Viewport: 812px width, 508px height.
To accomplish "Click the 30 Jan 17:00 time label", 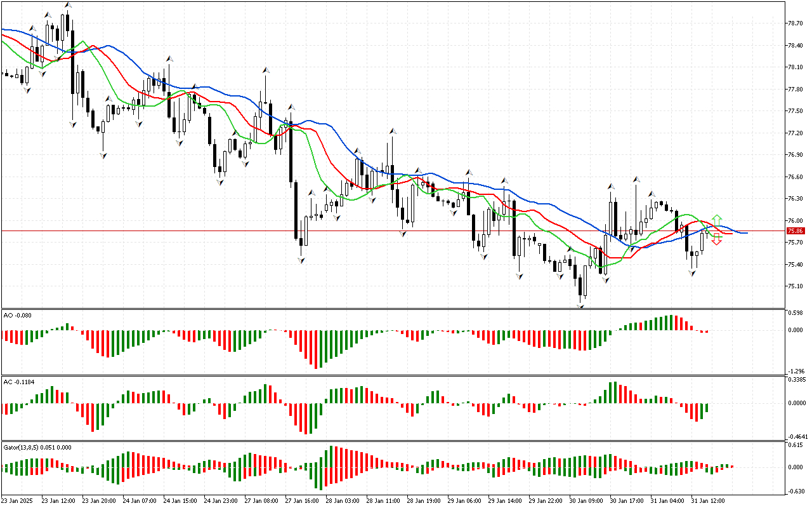I will 627,501.
